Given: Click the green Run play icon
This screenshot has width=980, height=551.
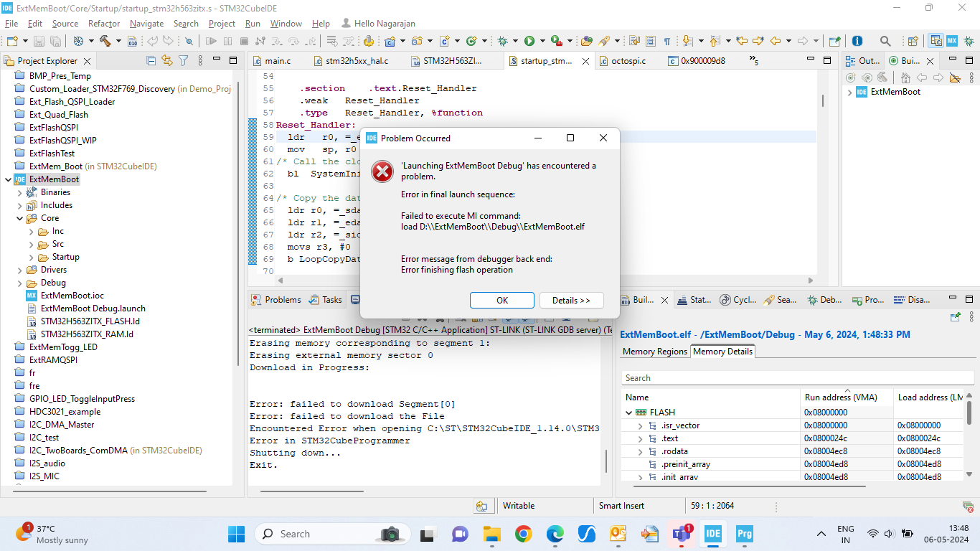Looking at the screenshot, I should coord(529,41).
